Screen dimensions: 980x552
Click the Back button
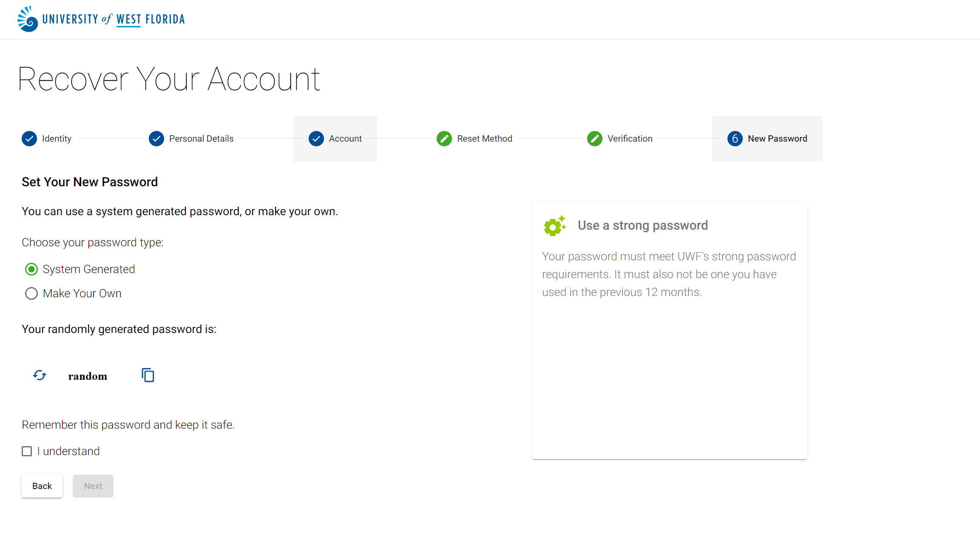tap(42, 486)
